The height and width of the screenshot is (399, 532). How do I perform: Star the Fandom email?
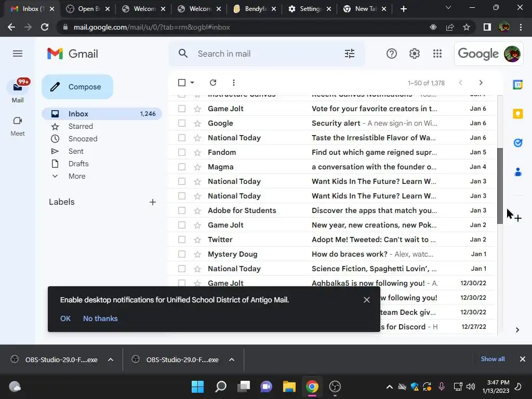coord(197,152)
